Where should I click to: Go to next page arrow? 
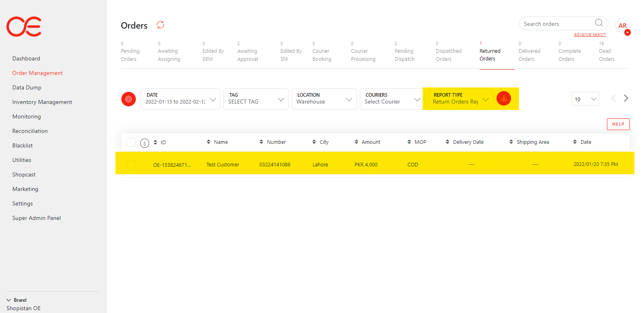[626, 98]
